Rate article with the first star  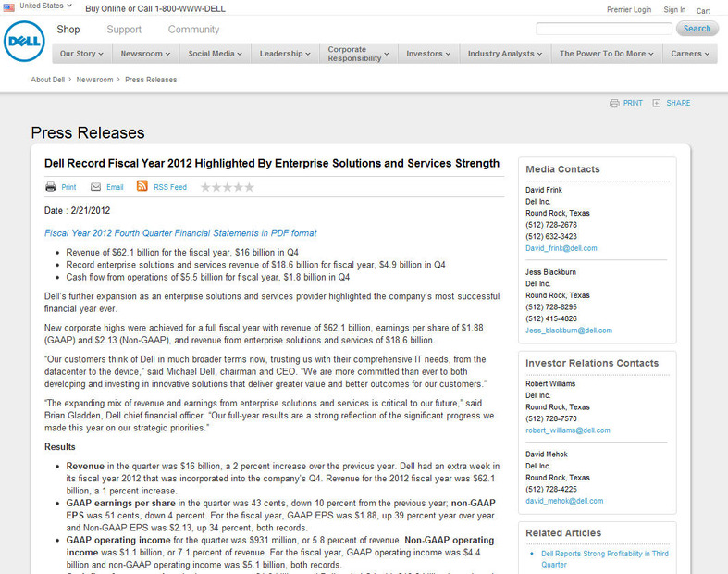[x=205, y=187]
